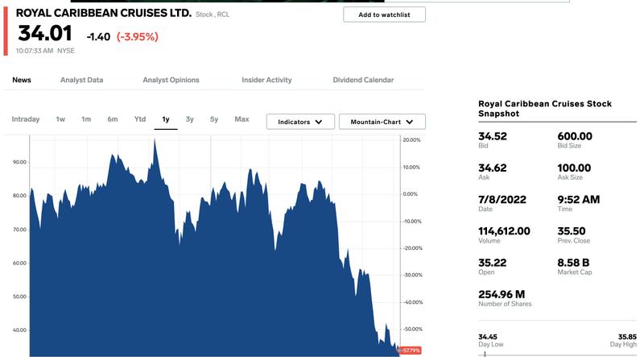Click the 8.58 B Market Cap value
The height and width of the screenshot is (357, 644).
point(573,263)
